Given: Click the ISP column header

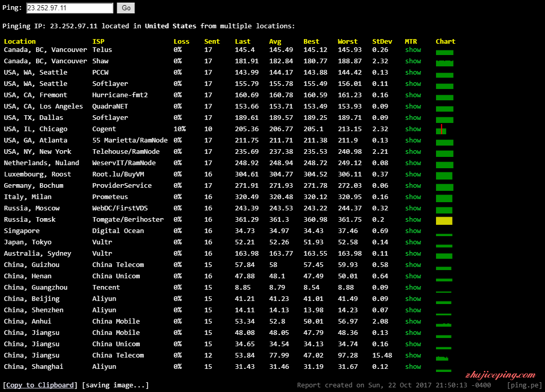Looking at the screenshot, I should (x=98, y=41).
